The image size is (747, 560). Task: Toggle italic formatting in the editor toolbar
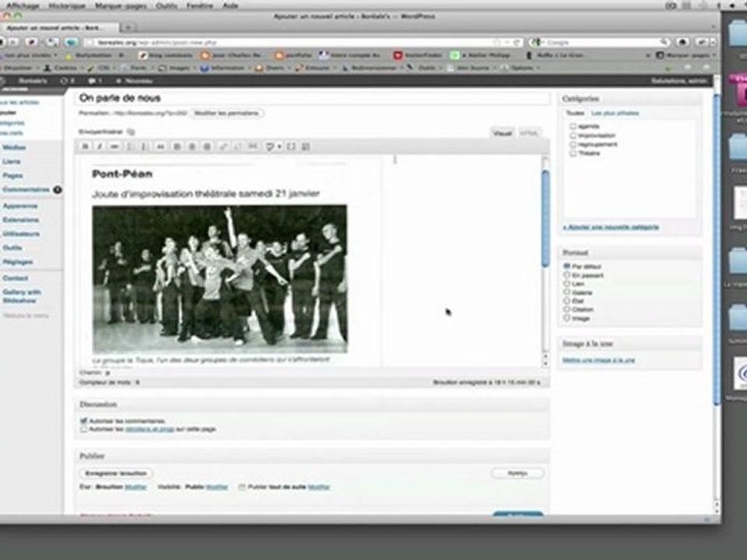(100, 146)
